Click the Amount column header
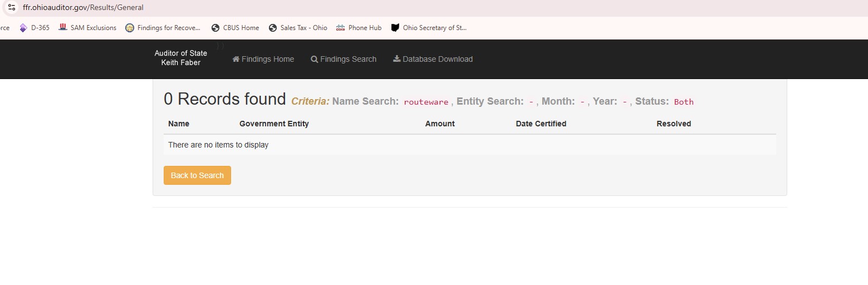 [x=440, y=124]
